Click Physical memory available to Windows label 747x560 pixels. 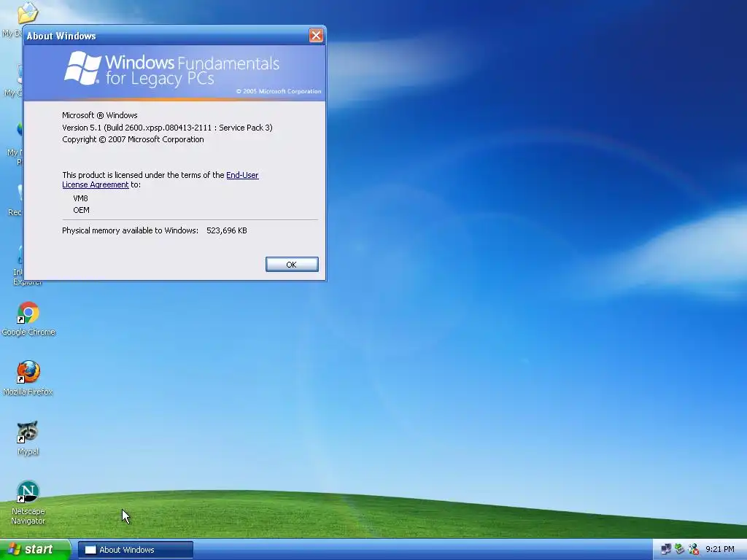click(x=130, y=230)
